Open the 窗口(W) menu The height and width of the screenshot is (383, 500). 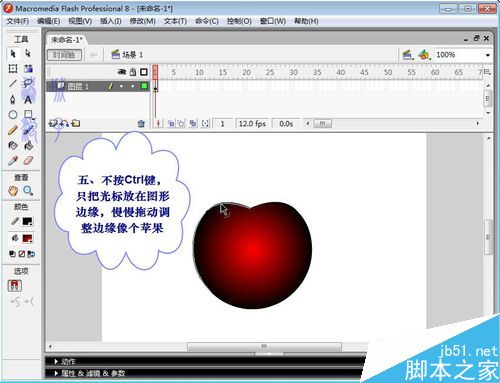[273, 21]
